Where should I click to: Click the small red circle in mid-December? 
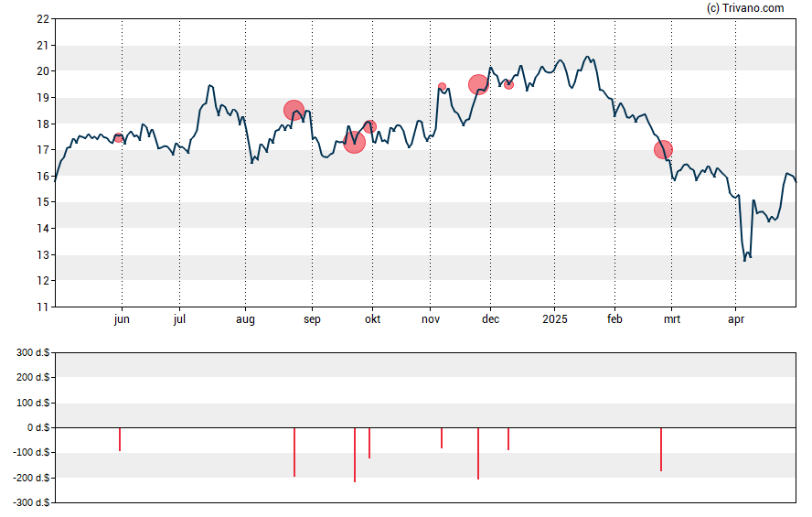tap(508, 84)
